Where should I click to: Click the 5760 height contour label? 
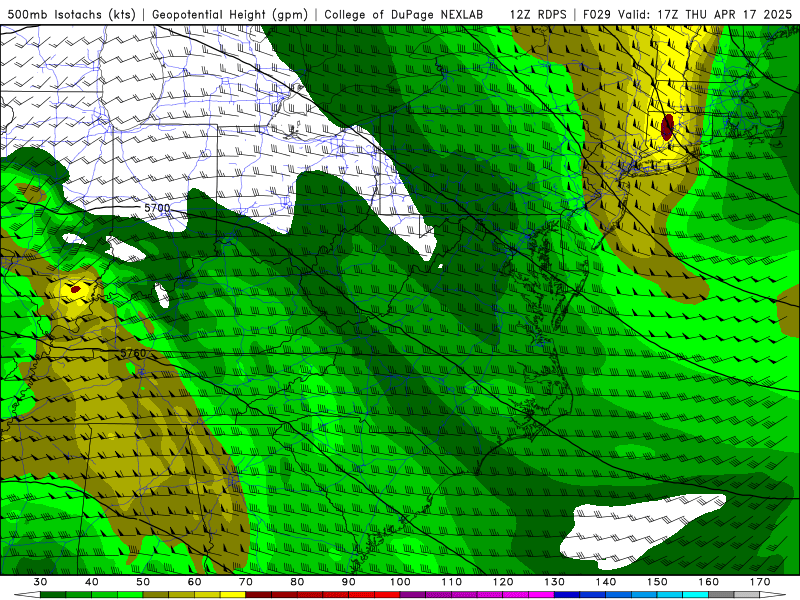[133, 353]
